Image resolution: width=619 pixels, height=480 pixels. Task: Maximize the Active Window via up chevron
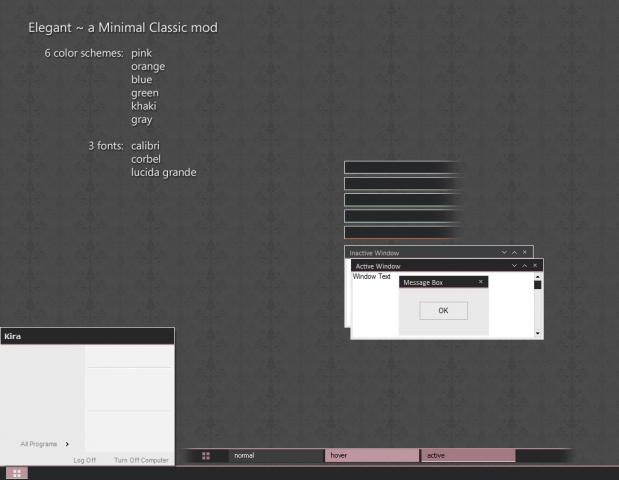pos(524,266)
